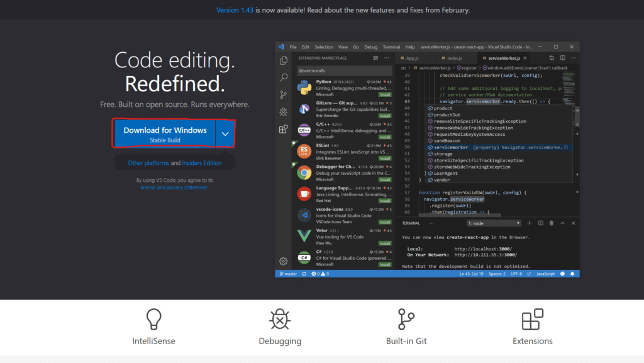The image size is (644, 363).
Task: Click the Extensions blocks icon below the screenshot
Action: click(532, 320)
